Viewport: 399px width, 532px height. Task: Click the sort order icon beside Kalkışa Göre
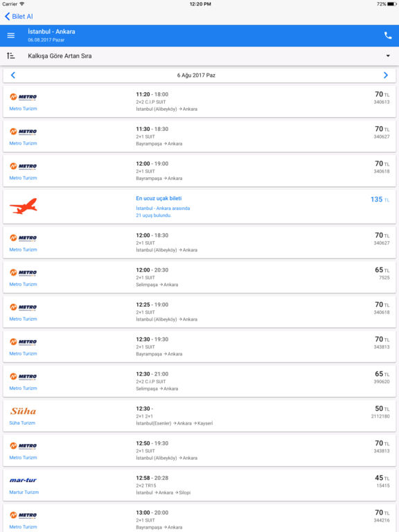[11, 55]
